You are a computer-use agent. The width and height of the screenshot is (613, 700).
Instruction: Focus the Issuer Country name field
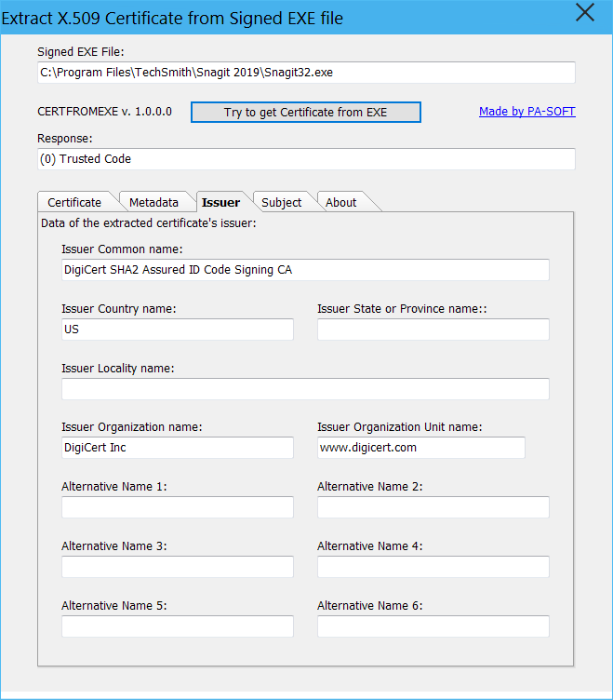tap(177, 330)
